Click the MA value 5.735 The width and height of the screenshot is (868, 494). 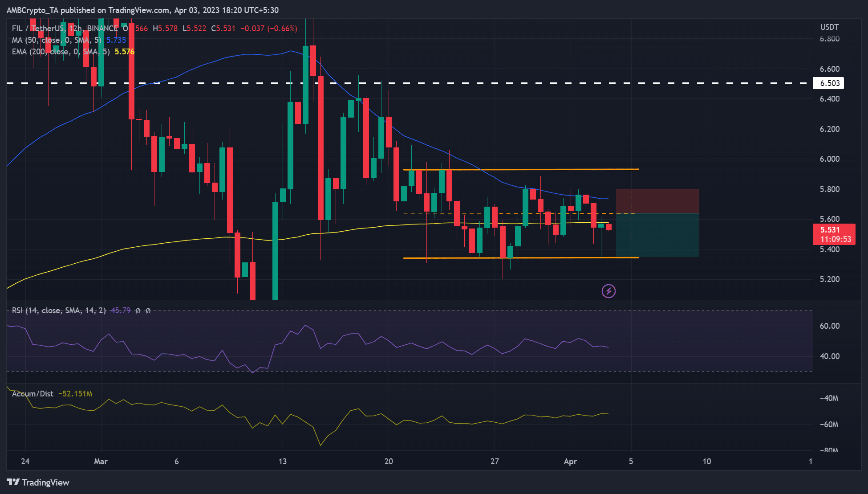(116, 40)
